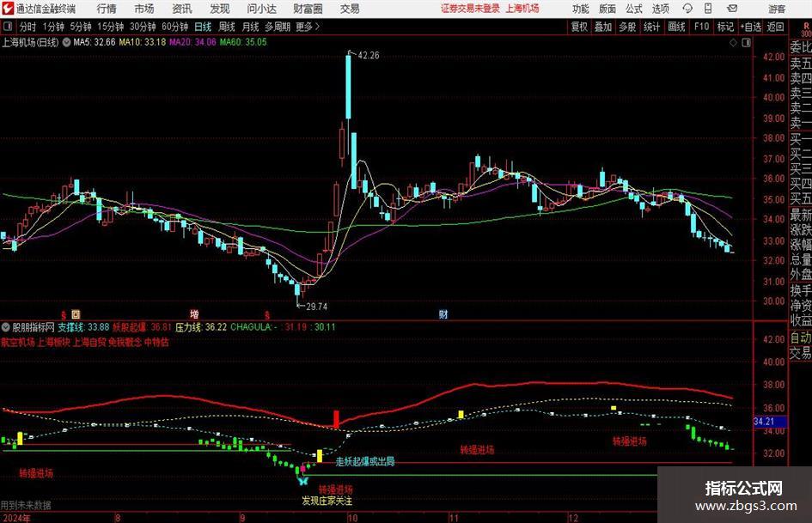Click the 财 info marker below the chart
The image size is (812, 523).
point(443,314)
